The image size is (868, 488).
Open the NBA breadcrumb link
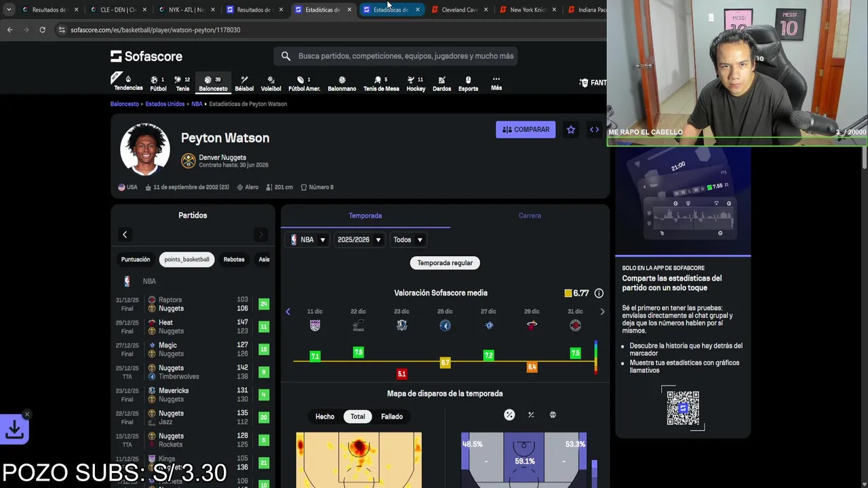pos(197,104)
